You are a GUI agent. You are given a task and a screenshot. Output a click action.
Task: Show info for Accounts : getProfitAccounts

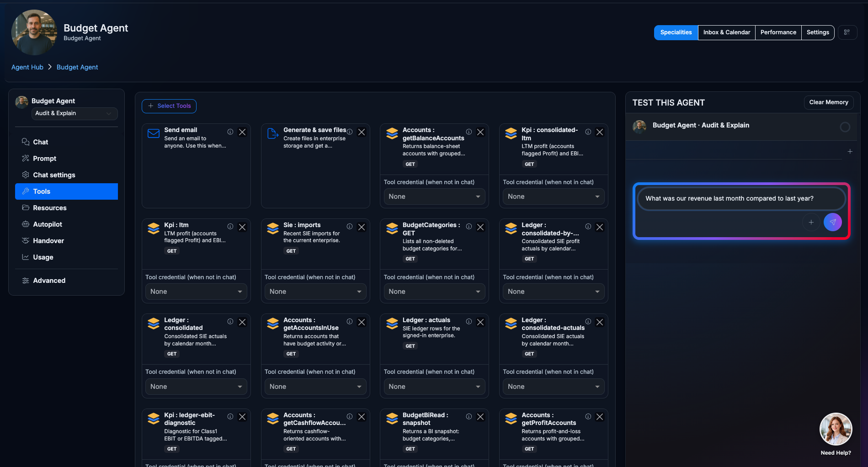click(588, 417)
